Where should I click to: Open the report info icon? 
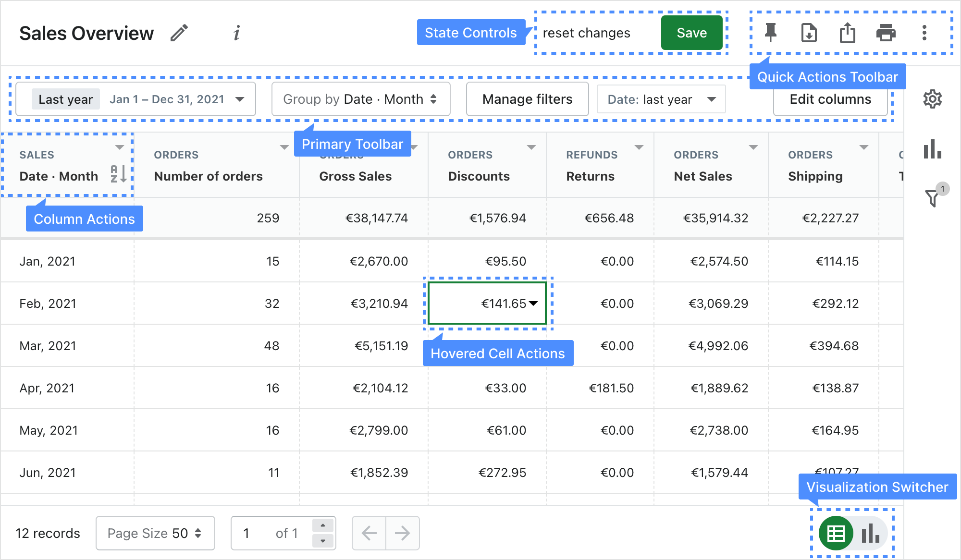coord(236,33)
